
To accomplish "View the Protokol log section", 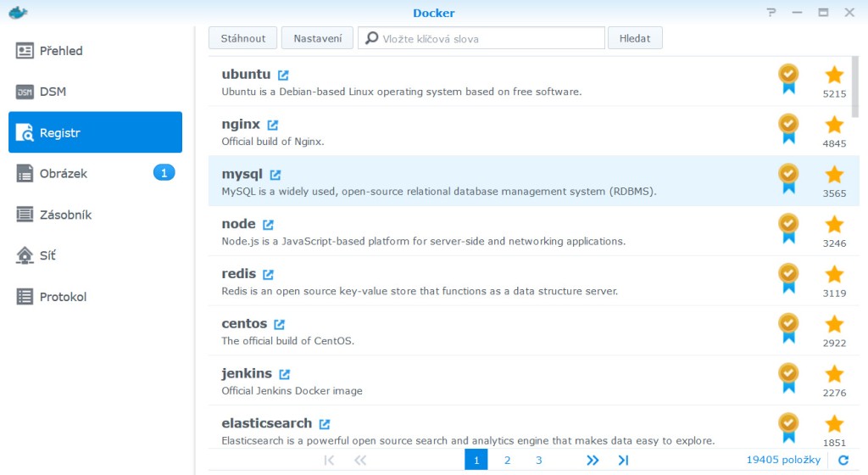I will click(95, 297).
